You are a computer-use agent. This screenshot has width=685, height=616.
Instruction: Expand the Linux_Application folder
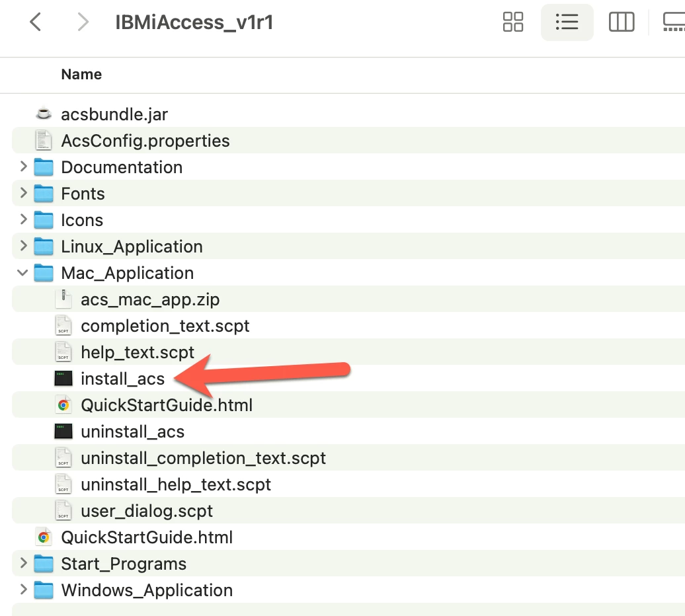point(24,246)
